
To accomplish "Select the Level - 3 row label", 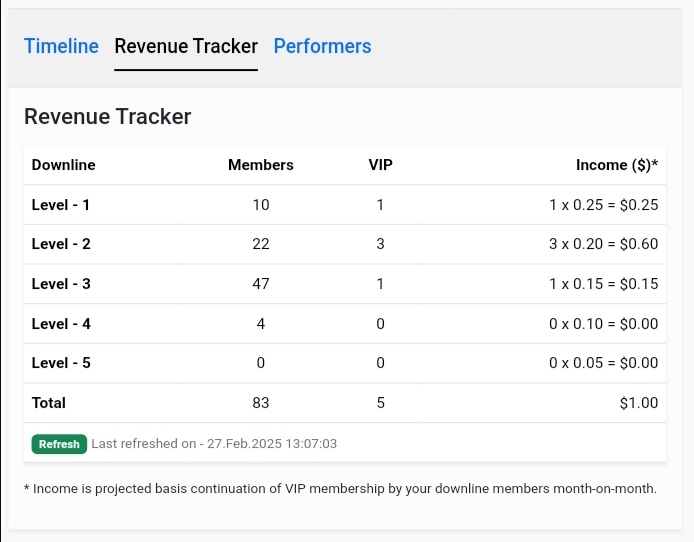I will (x=61, y=284).
